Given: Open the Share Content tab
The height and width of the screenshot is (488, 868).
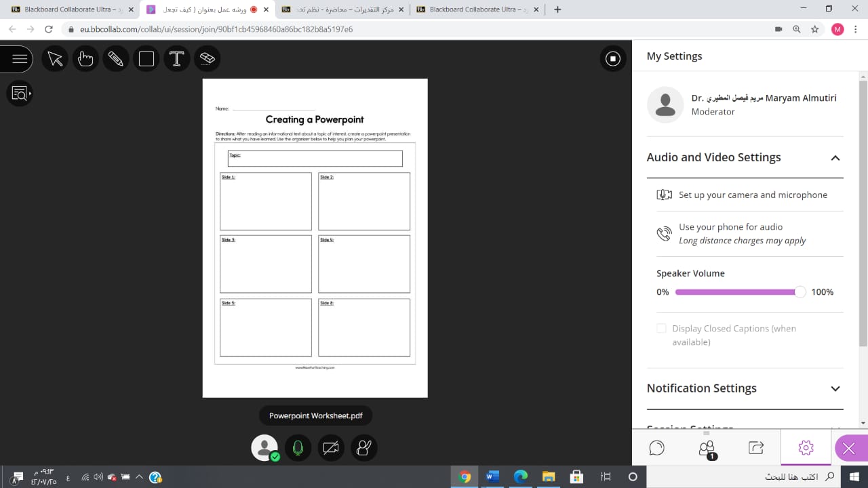Looking at the screenshot, I should [x=756, y=448].
